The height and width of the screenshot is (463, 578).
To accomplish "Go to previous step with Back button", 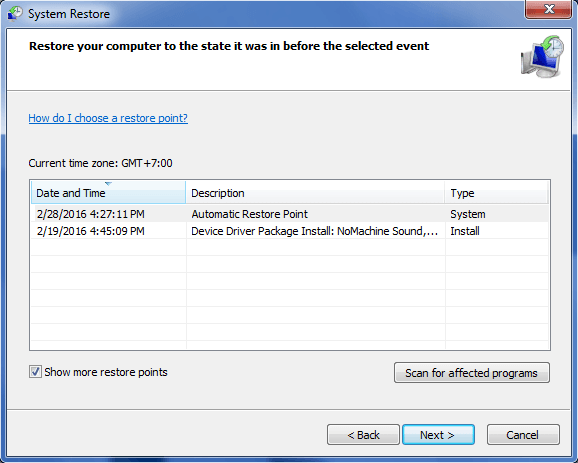I will [363, 435].
